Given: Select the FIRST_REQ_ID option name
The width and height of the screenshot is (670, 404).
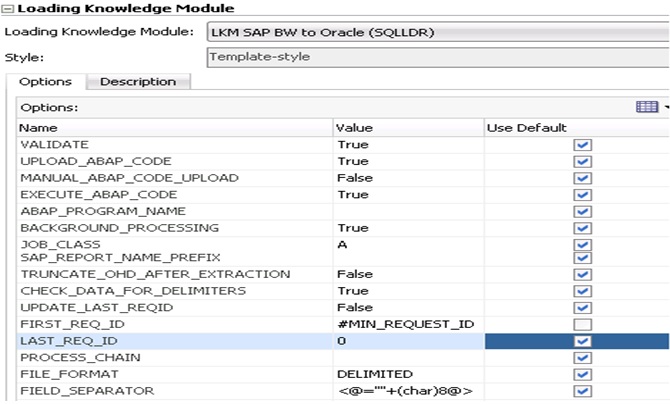Looking at the screenshot, I should pyautogui.click(x=72, y=324).
